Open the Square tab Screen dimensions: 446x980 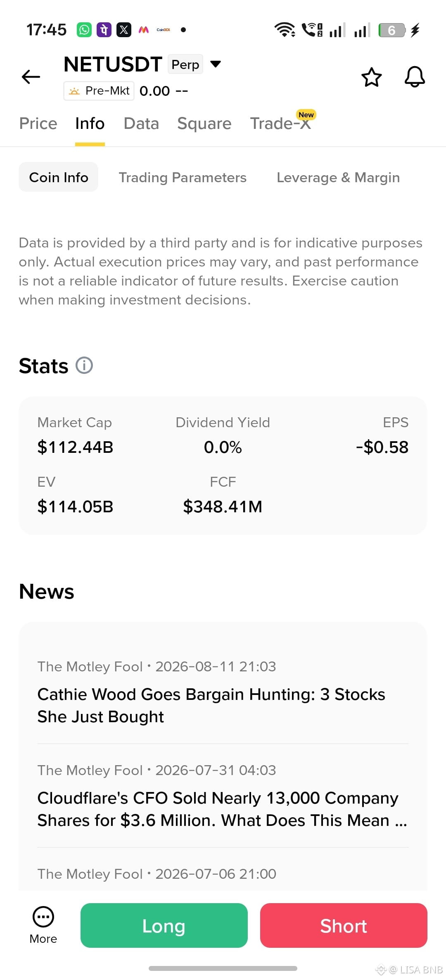click(204, 124)
